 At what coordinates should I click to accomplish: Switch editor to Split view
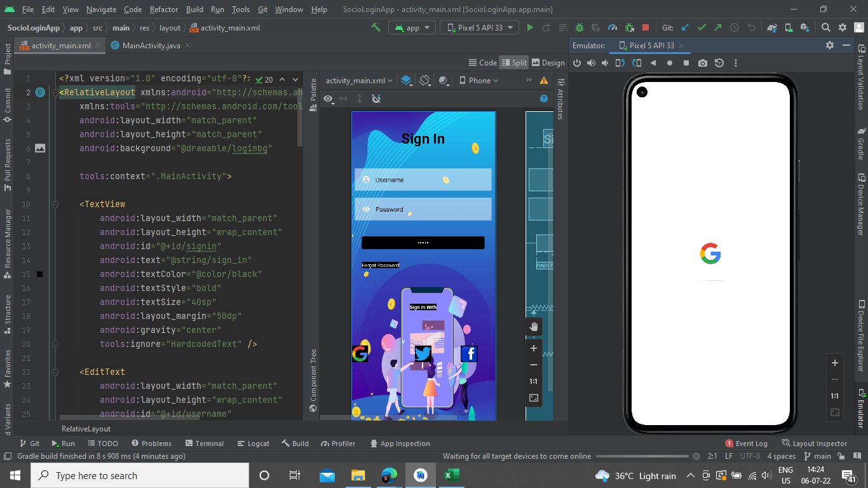click(514, 62)
